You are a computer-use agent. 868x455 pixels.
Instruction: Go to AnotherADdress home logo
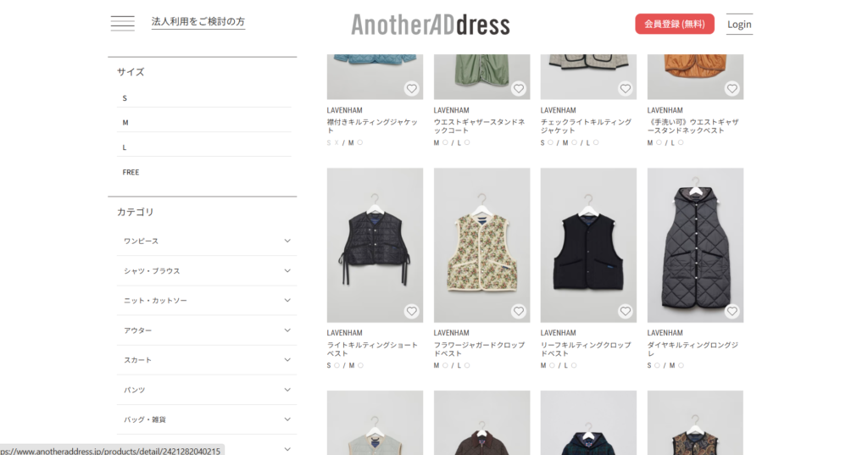click(x=430, y=25)
